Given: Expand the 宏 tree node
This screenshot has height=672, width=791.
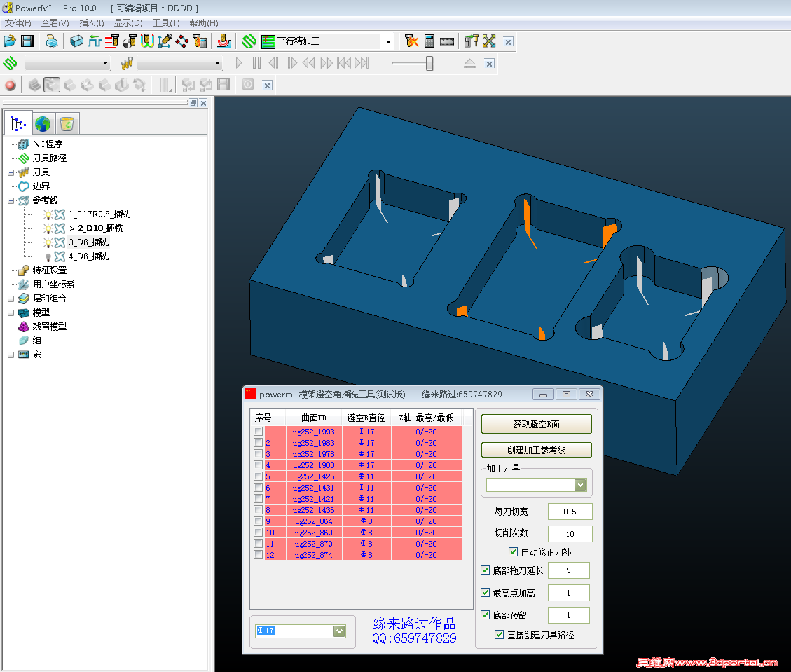Looking at the screenshot, I should [x=11, y=355].
